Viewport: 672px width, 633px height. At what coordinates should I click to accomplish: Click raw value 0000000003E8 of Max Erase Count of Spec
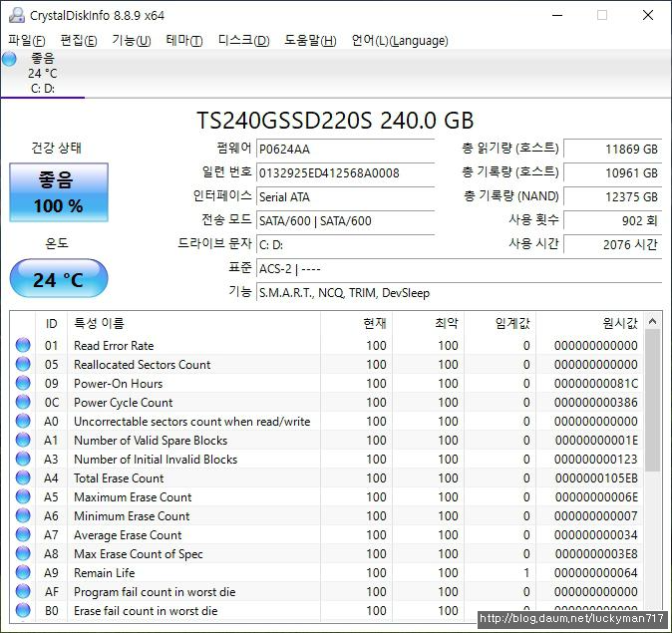coord(596,554)
